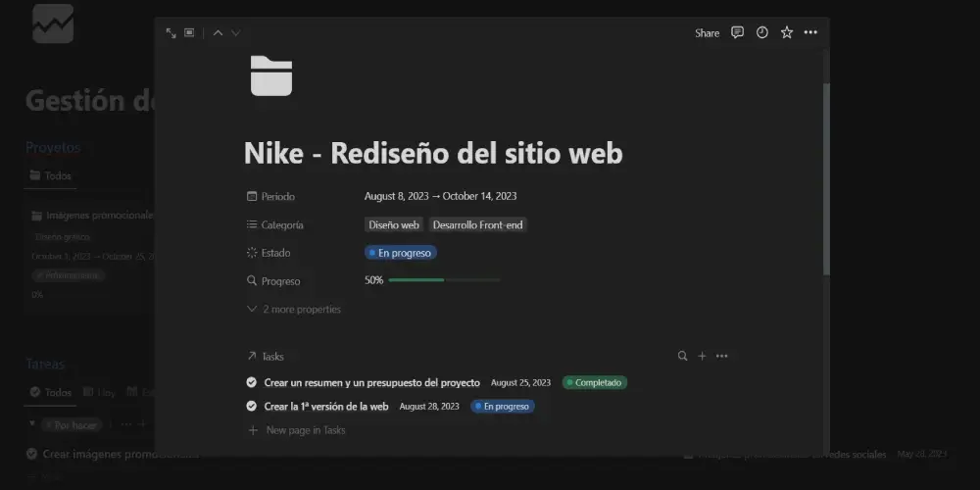Screen dimensions: 980x490
Task: Change the folder page icon
Action: click(271, 75)
